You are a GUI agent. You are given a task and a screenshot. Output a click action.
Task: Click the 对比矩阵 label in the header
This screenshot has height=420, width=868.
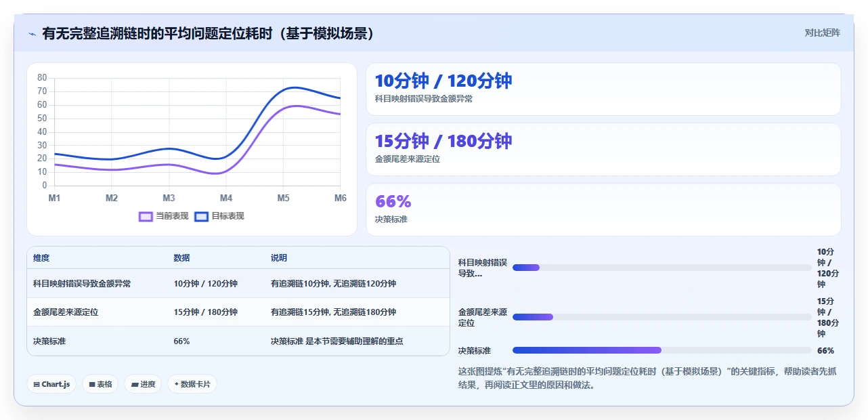point(822,33)
